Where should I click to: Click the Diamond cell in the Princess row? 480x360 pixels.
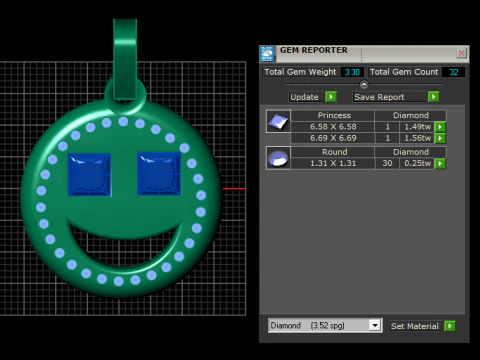pyautogui.click(x=410, y=115)
